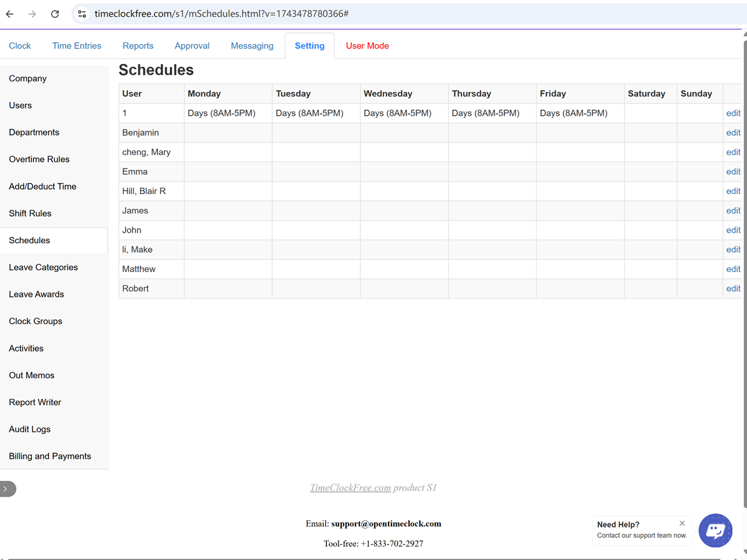Go back with the browser back arrow
The width and height of the screenshot is (747, 560).
pyautogui.click(x=10, y=14)
